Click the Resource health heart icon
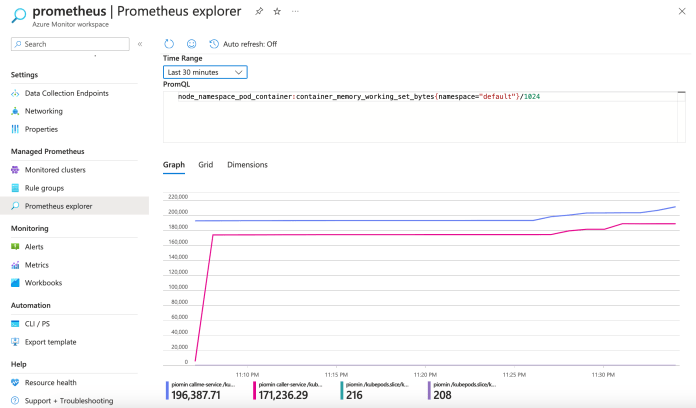The image size is (696, 408). [x=15, y=382]
